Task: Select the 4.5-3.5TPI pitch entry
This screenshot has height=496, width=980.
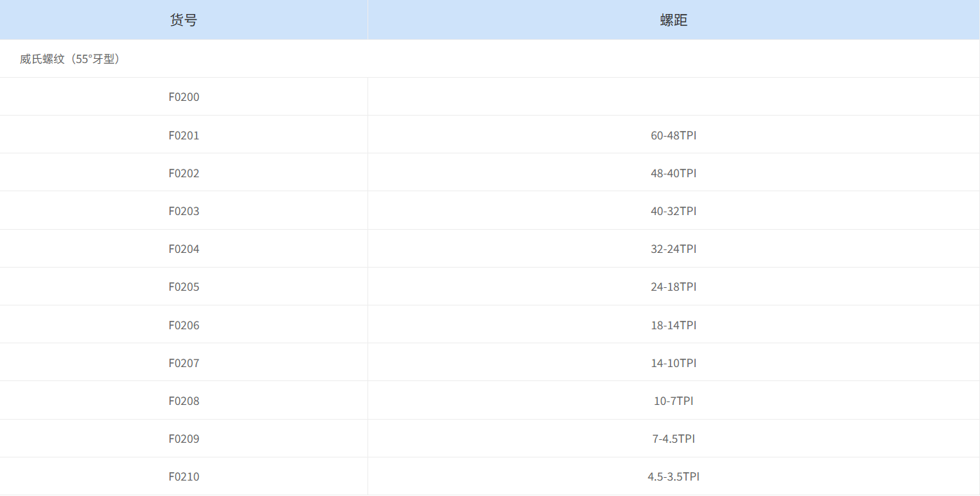Action: (x=673, y=476)
